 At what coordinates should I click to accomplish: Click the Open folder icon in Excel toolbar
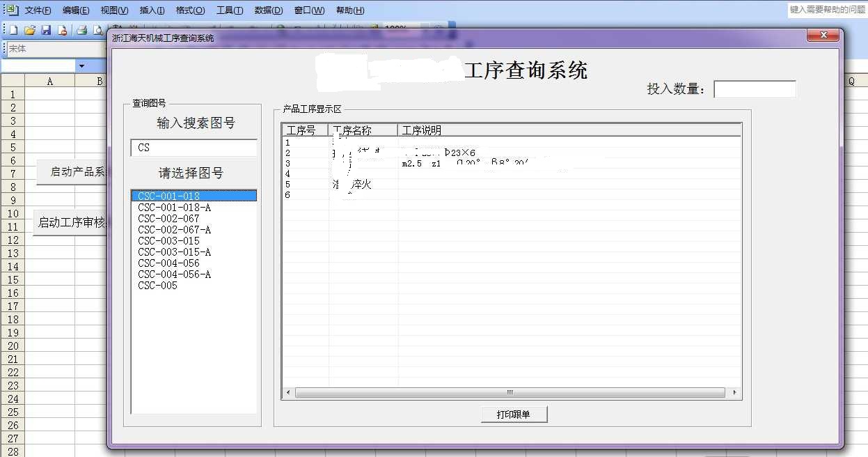coord(30,30)
